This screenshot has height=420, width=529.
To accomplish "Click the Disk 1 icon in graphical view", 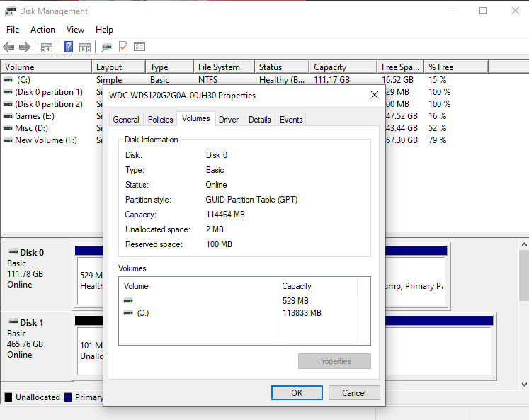I will click(13, 321).
